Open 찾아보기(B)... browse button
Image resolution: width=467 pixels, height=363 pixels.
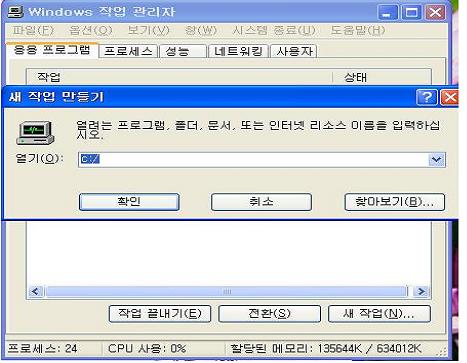tap(395, 202)
